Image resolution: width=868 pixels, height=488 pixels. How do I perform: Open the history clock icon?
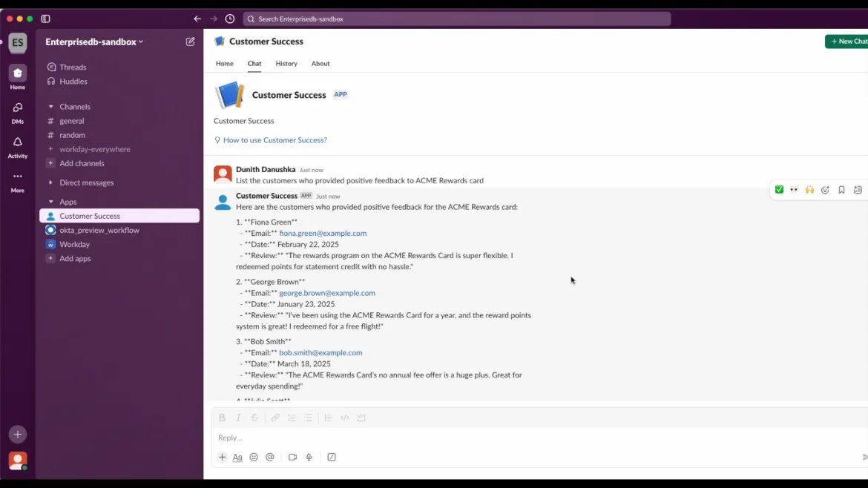coord(230,19)
